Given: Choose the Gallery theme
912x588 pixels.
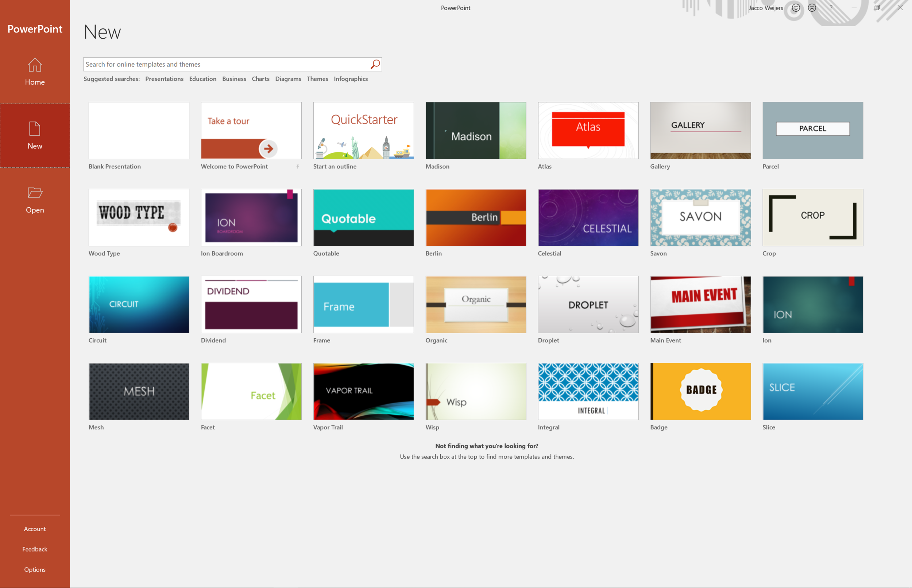Looking at the screenshot, I should click(x=700, y=131).
